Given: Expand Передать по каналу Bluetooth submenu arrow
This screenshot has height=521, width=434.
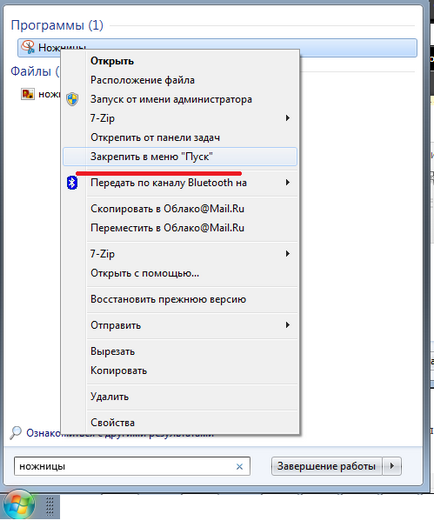Looking at the screenshot, I should click(x=287, y=182).
